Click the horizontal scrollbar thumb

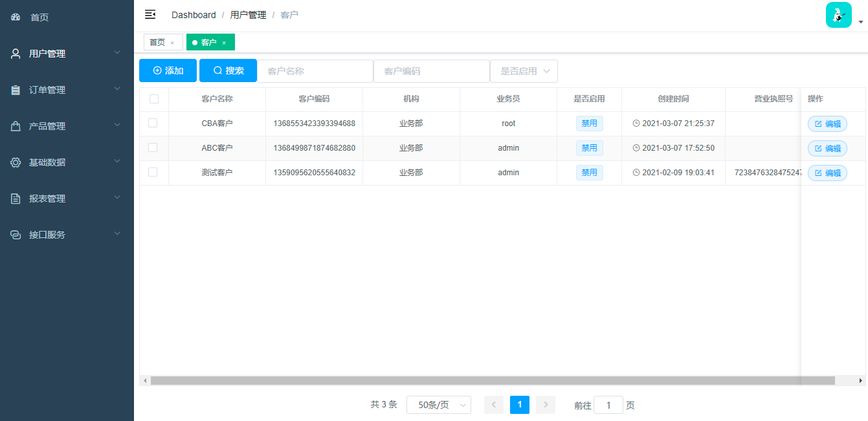pyautogui.click(x=493, y=381)
